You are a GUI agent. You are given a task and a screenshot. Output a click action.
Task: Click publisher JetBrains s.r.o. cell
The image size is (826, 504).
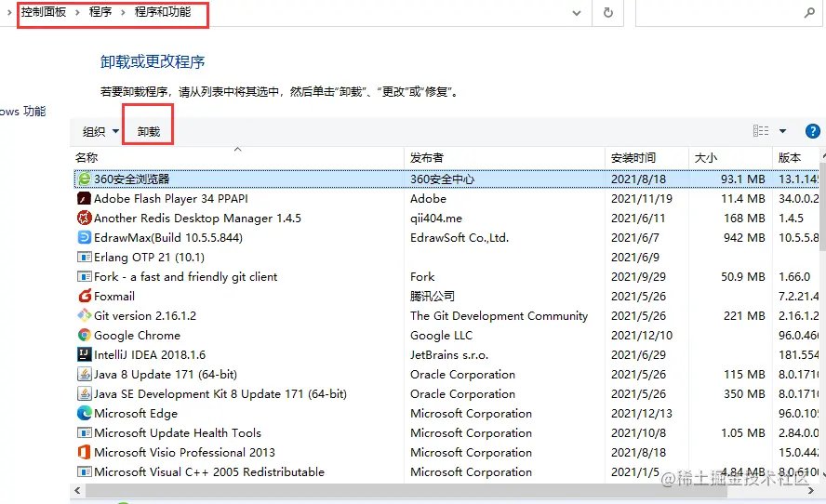449,354
